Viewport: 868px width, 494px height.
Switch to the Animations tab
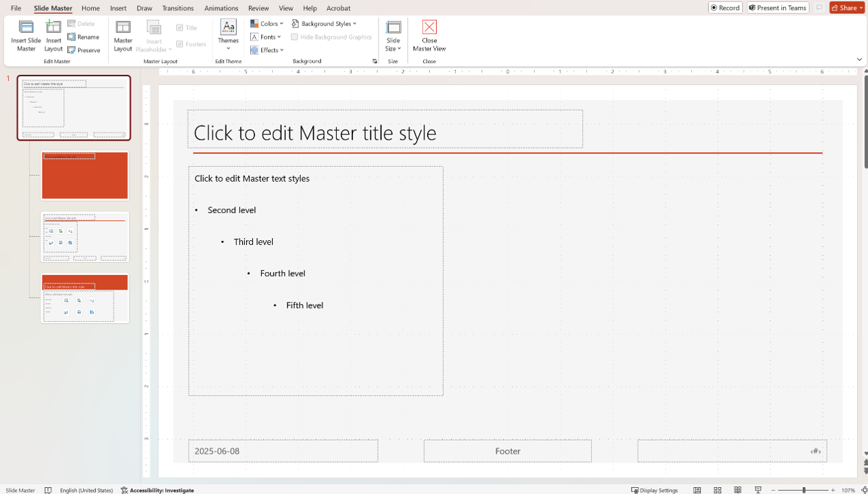221,8
